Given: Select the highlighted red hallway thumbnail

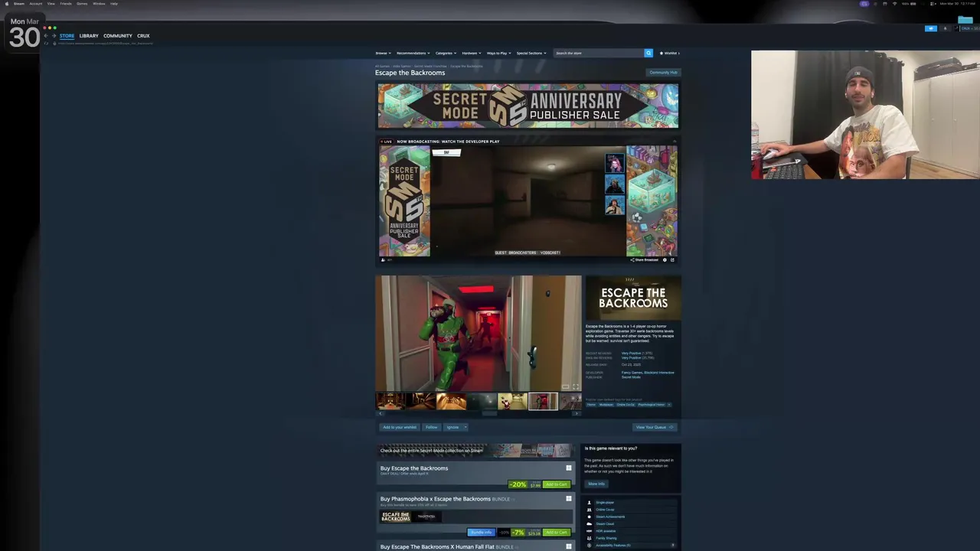Looking at the screenshot, I should coord(543,401).
